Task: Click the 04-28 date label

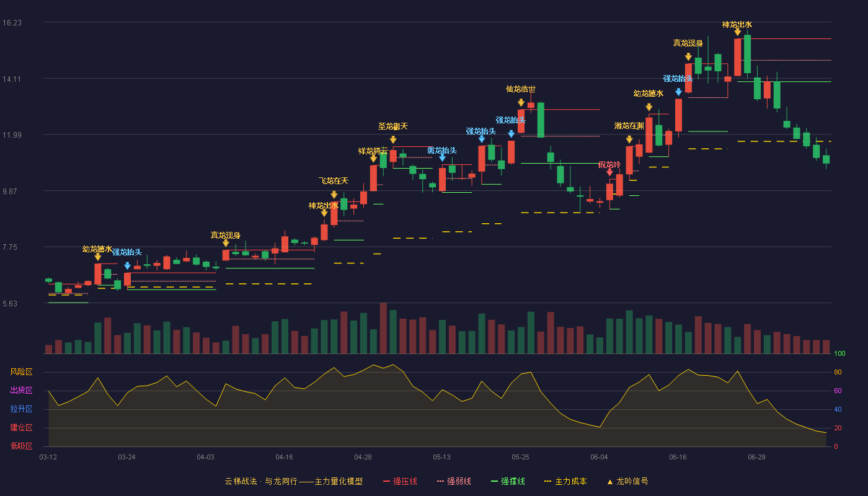Action: (363, 457)
